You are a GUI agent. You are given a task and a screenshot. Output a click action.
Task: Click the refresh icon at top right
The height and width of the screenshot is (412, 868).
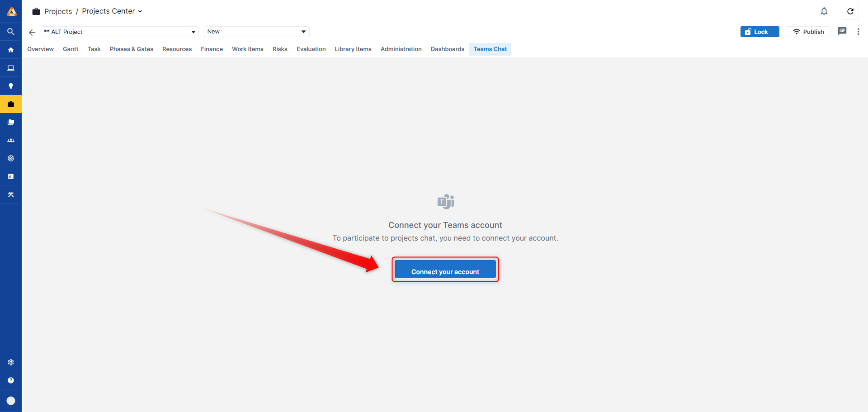coord(850,11)
